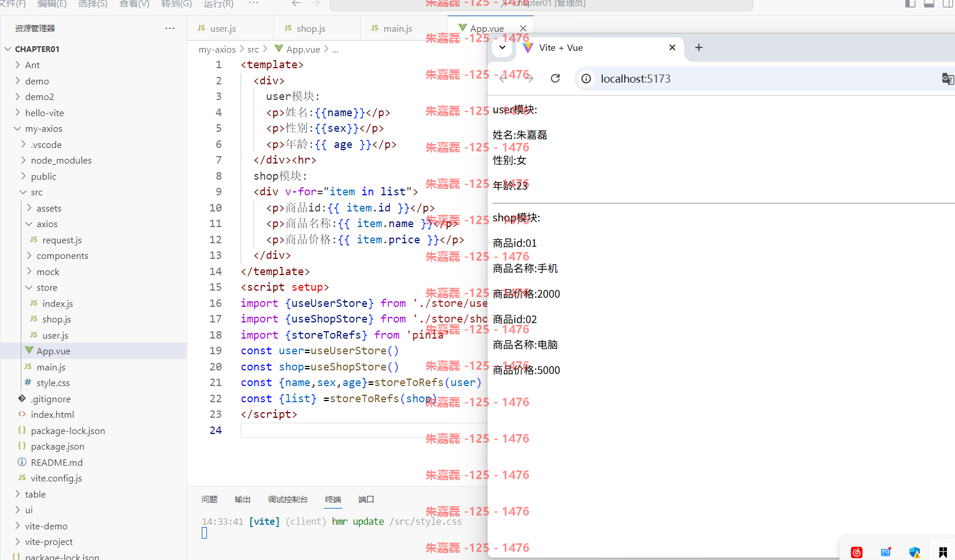Open .gitignore in the file tree
This screenshot has height=560, width=955.
click(x=50, y=399)
